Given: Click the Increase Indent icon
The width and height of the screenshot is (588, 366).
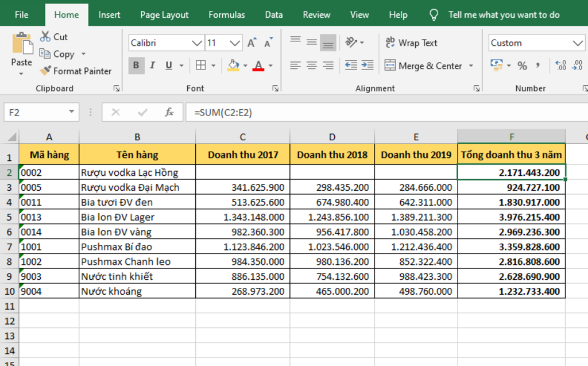Looking at the screenshot, I should pyautogui.click(x=368, y=66).
